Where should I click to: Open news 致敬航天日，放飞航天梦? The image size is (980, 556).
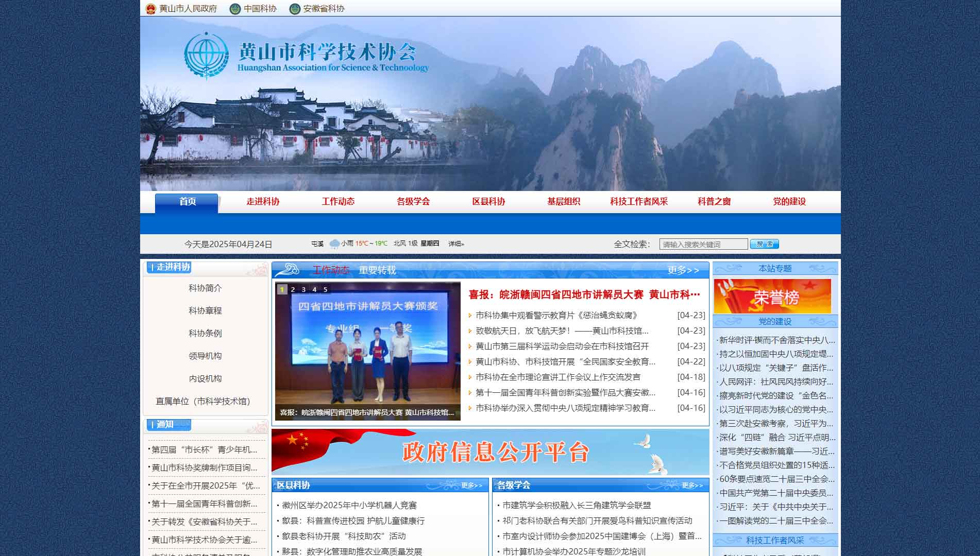pos(562,331)
